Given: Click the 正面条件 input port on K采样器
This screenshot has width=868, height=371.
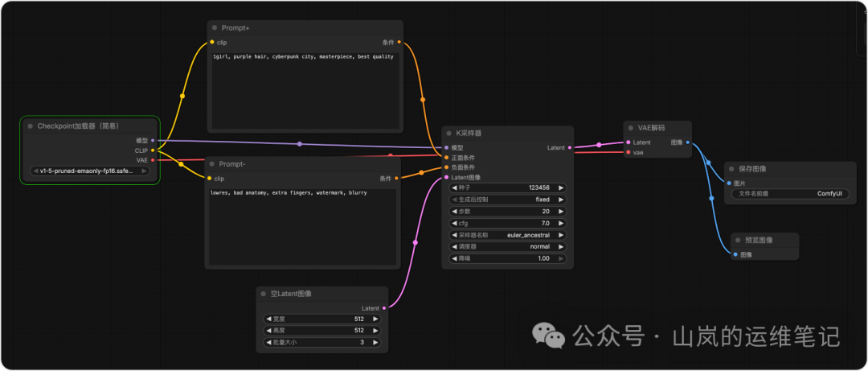Looking at the screenshot, I should click(447, 158).
